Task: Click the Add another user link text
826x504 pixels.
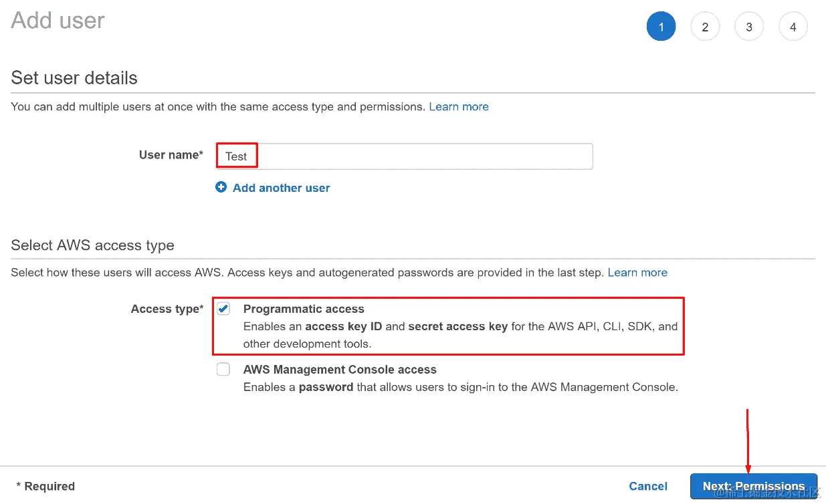Action: [282, 188]
